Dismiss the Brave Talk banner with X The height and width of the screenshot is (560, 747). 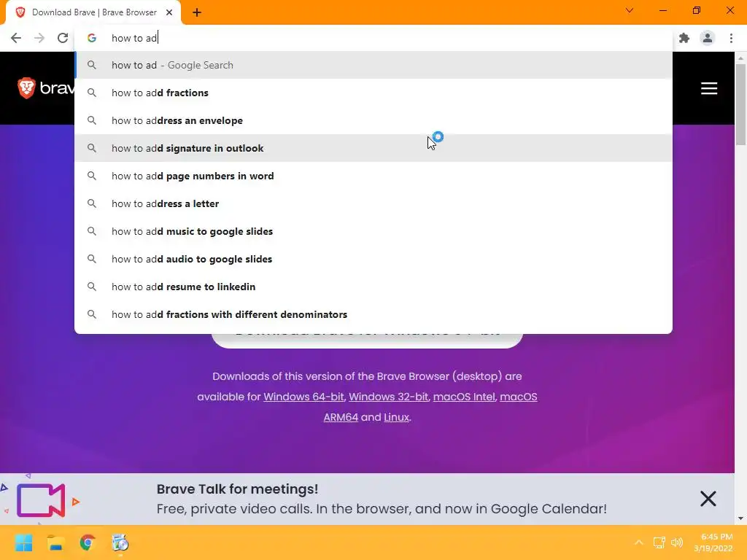tap(708, 499)
